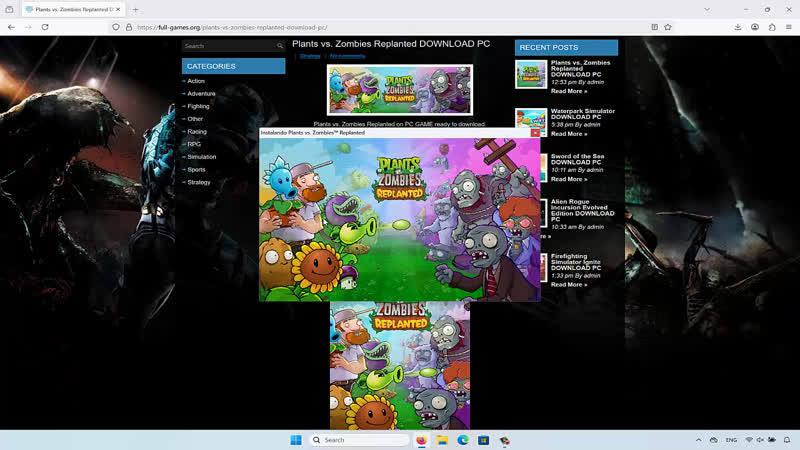Click the Strategy tag under post title
The image size is (800, 450).
(x=310, y=56)
